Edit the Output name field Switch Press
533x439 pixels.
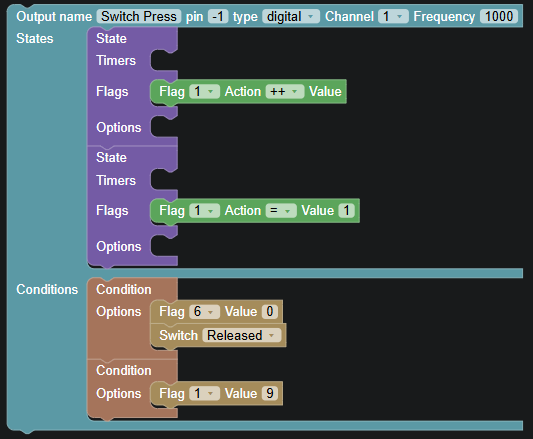[139, 16]
